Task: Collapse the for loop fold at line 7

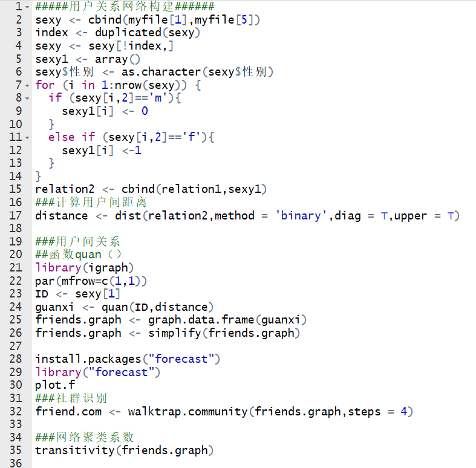Action: [x=27, y=86]
